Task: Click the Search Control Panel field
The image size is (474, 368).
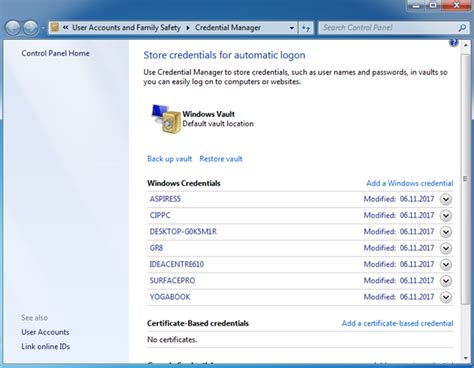Action: coord(388,28)
